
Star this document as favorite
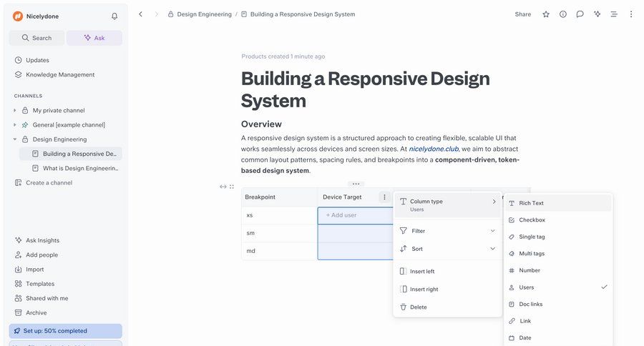click(546, 14)
